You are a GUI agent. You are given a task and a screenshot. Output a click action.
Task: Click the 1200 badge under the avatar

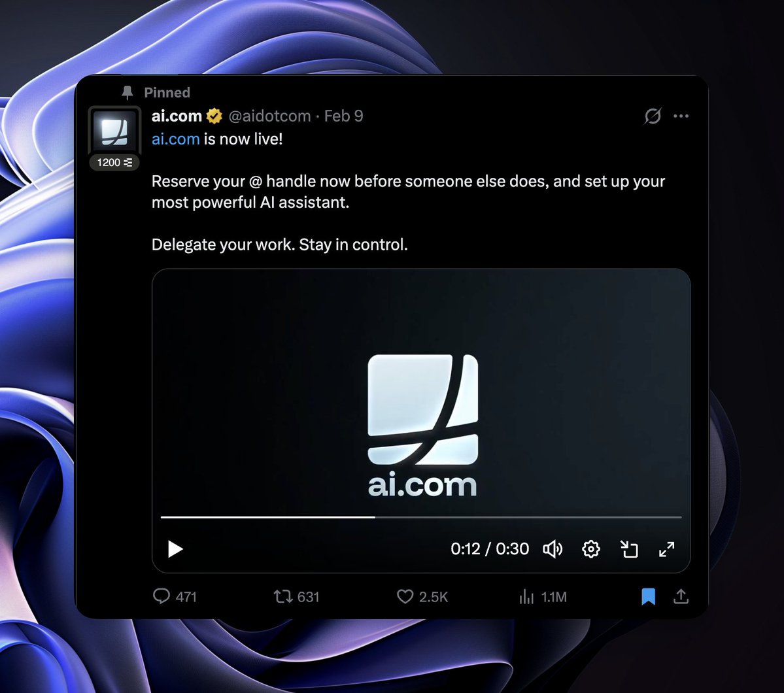[114, 163]
